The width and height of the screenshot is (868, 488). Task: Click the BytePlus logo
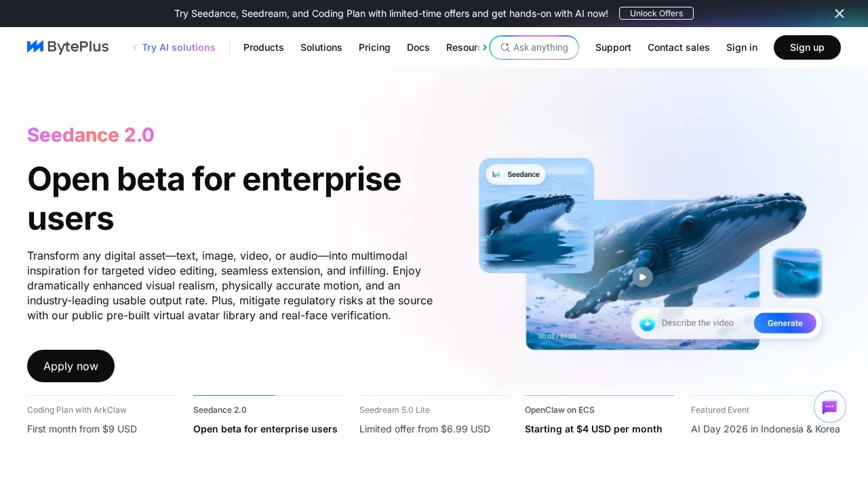(68, 47)
